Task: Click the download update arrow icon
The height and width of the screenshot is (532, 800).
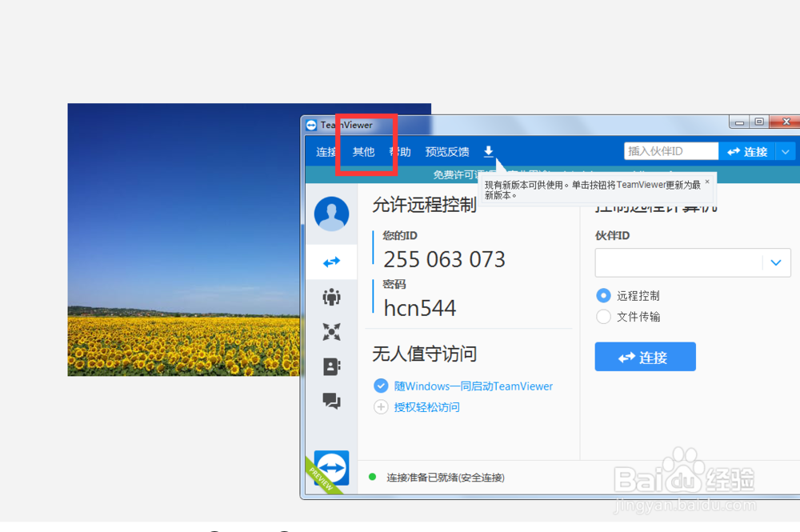Action: pyautogui.click(x=488, y=151)
